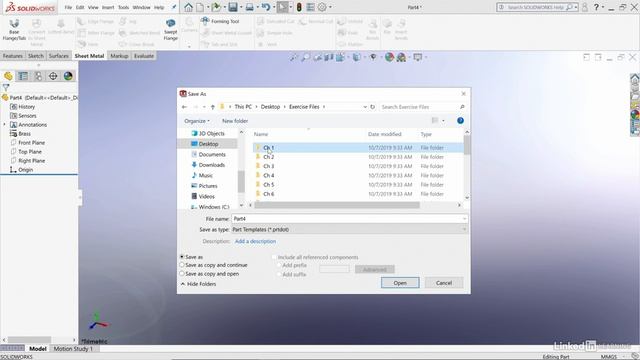This screenshot has width=640, height=360.
Task: Click the Select cursor tool icon
Action: (282, 7)
